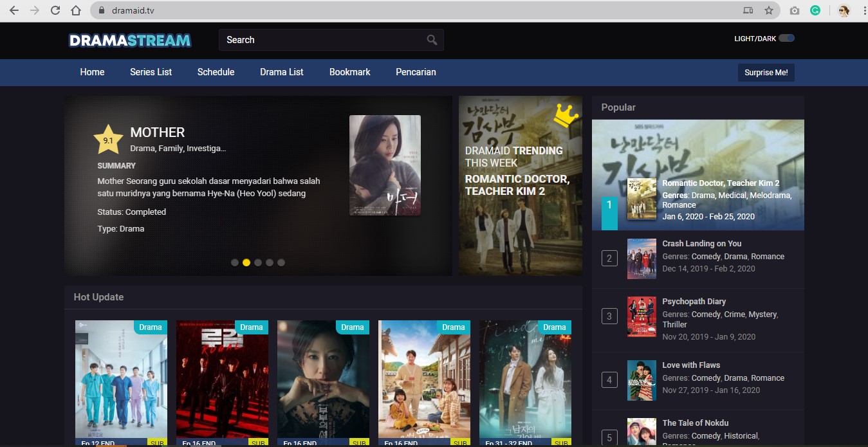
Task: Click the DramaStream logo
Action: 130,40
